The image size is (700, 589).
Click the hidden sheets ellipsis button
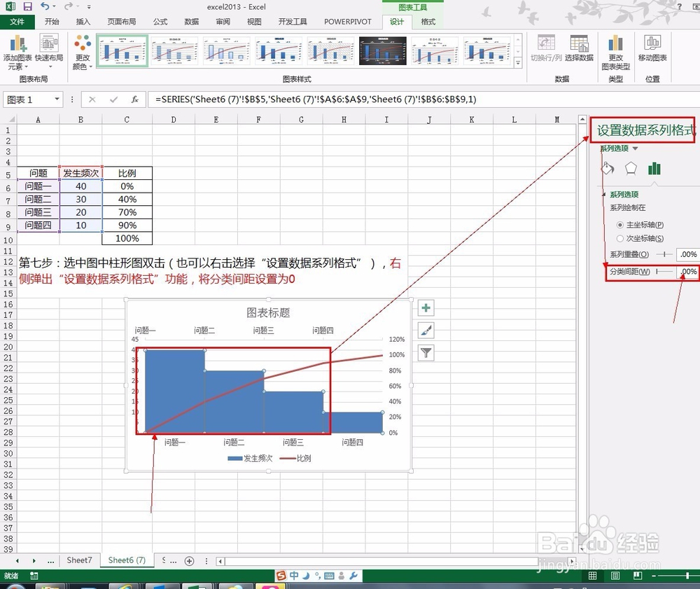[51, 561]
